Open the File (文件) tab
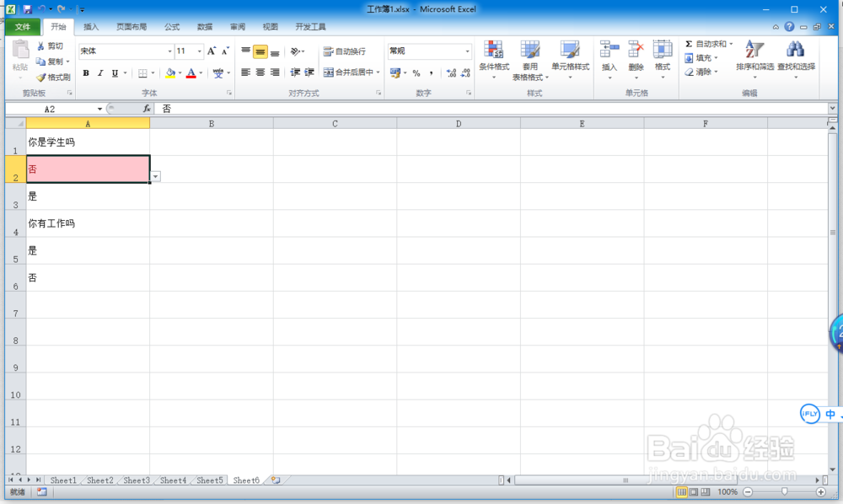The image size is (843, 504). pyautogui.click(x=23, y=27)
